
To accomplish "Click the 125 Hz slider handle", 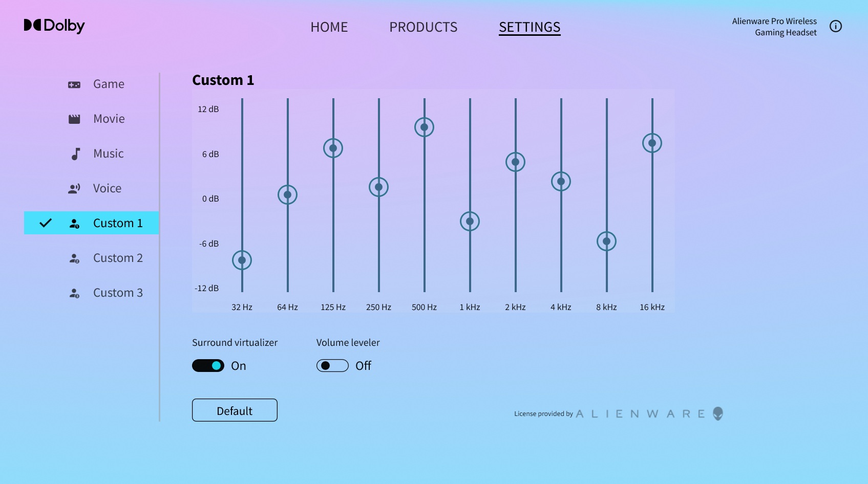I will 333,148.
